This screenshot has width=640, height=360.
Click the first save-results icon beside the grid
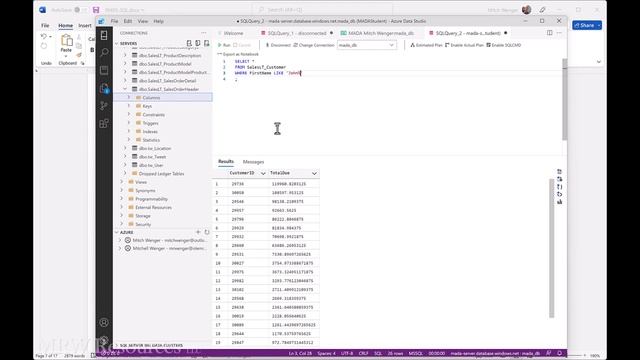pyautogui.click(x=559, y=172)
